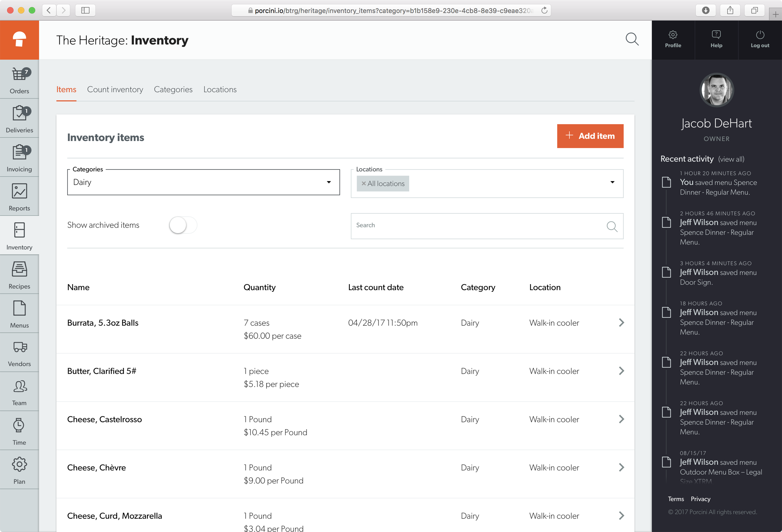Expand the Locations dropdown arrow
782x532 pixels.
pyautogui.click(x=612, y=182)
